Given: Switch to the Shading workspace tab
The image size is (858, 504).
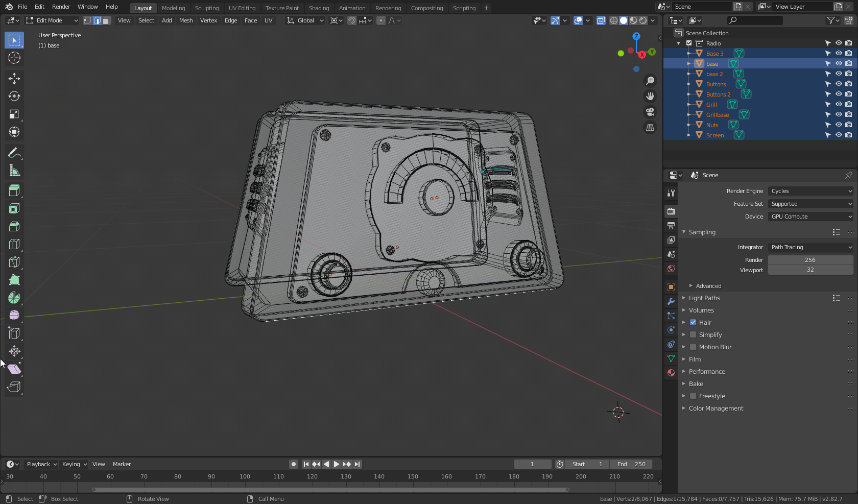Looking at the screenshot, I should click(319, 8).
